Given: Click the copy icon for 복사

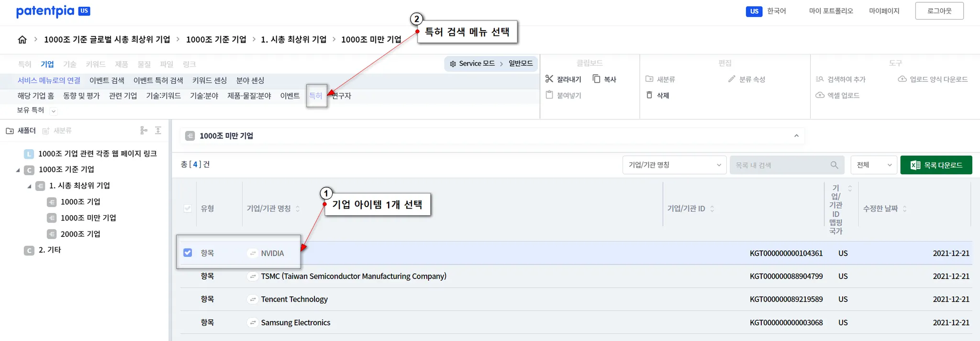Looking at the screenshot, I should click(596, 79).
